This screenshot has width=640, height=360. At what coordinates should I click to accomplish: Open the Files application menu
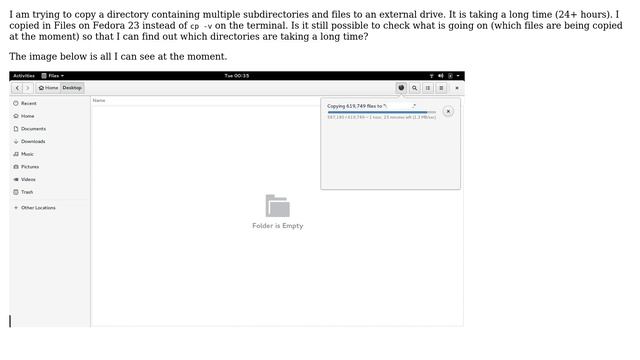pyautogui.click(x=53, y=76)
